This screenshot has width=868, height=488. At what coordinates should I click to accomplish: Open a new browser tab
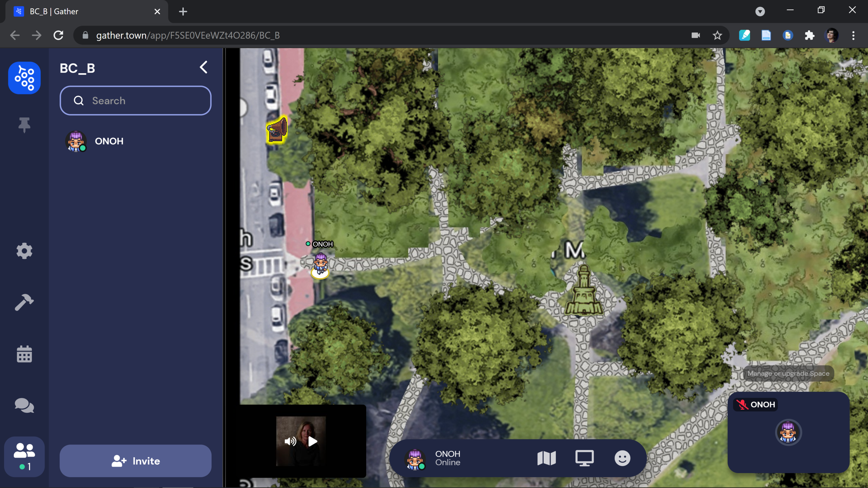click(183, 11)
